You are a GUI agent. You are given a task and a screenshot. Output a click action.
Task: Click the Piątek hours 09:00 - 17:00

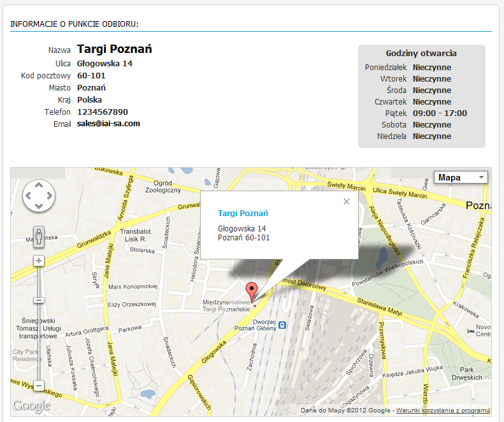(440, 113)
